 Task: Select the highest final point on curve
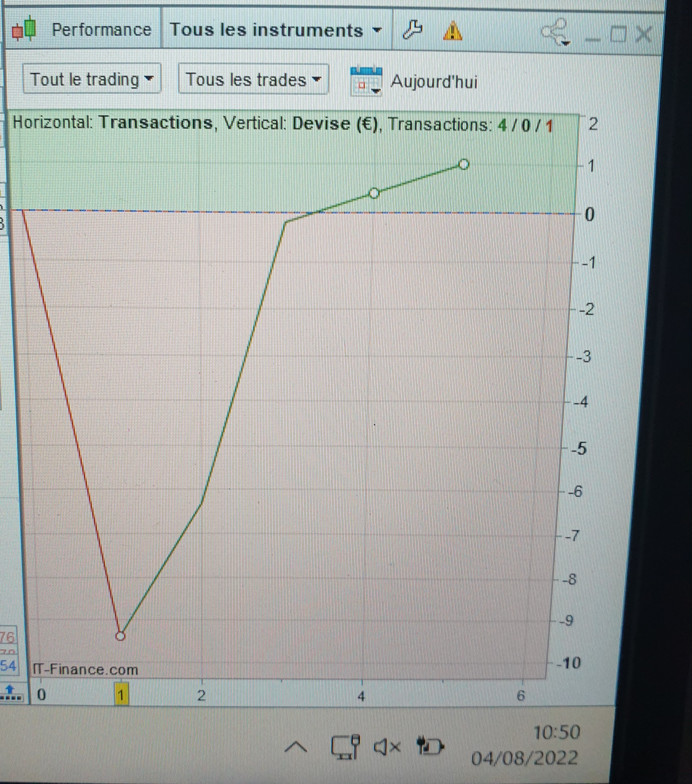464,165
